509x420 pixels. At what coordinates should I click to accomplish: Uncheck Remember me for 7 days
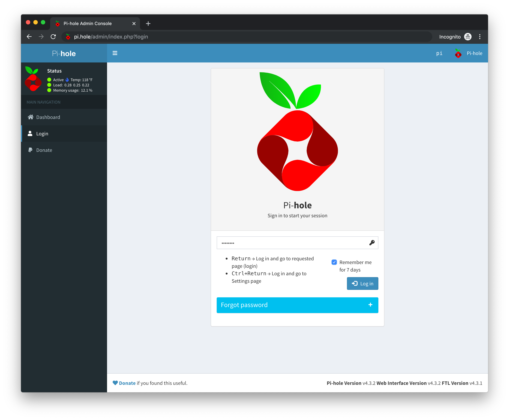point(334,262)
